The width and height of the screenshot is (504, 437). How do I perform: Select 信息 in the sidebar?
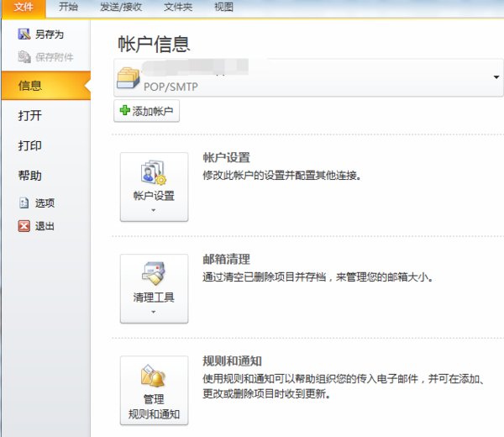[46, 86]
